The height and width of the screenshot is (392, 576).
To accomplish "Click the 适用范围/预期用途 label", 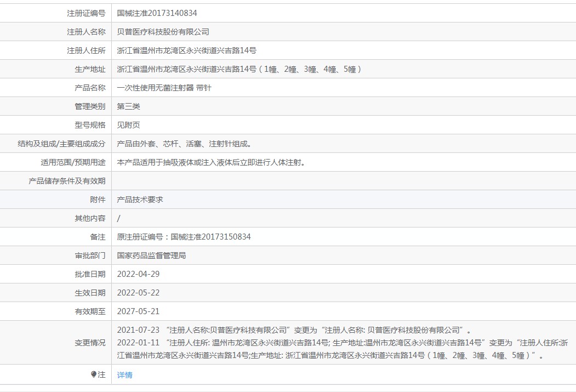I will (x=73, y=162).
